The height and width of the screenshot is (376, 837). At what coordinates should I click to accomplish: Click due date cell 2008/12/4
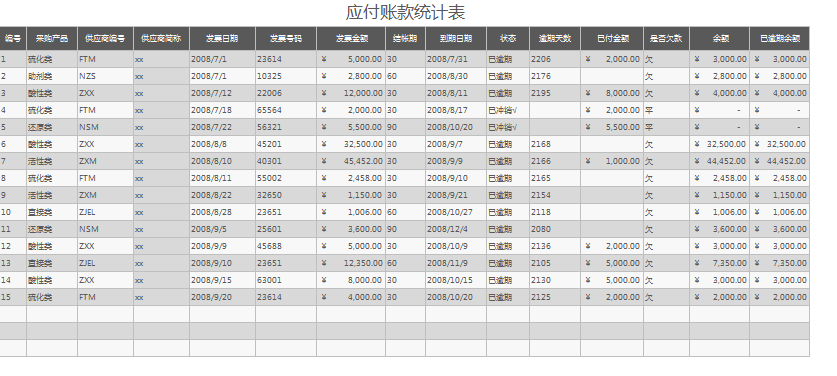tap(456, 230)
